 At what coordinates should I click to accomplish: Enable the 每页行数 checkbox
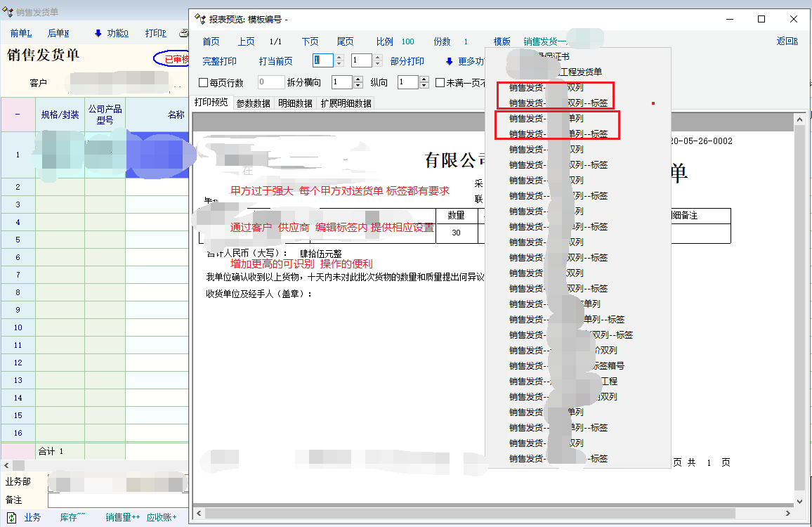click(204, 83)
